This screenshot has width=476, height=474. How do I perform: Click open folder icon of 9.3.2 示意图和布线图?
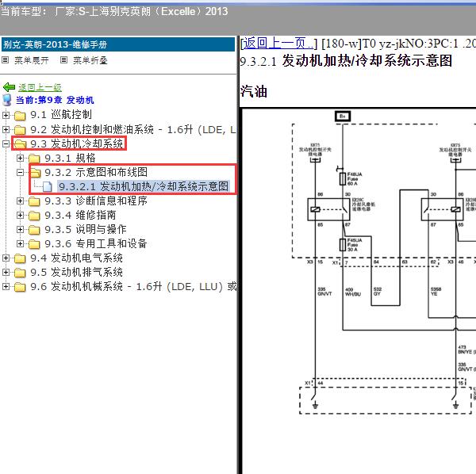click(35, 173)
